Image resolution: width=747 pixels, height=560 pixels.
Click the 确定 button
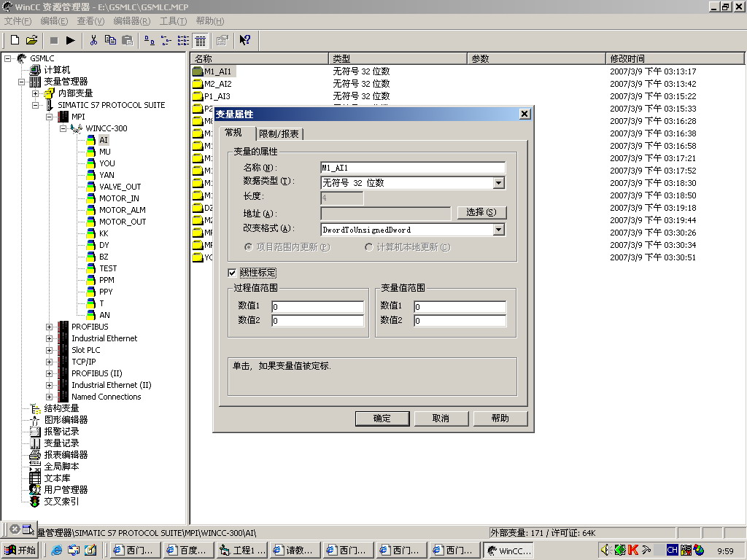382,419
